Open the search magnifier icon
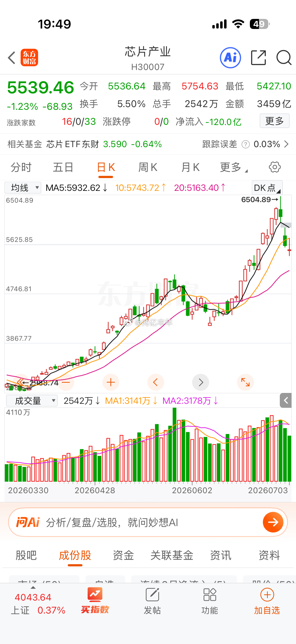Screen dimensions: 296x644 click(284, 58)
